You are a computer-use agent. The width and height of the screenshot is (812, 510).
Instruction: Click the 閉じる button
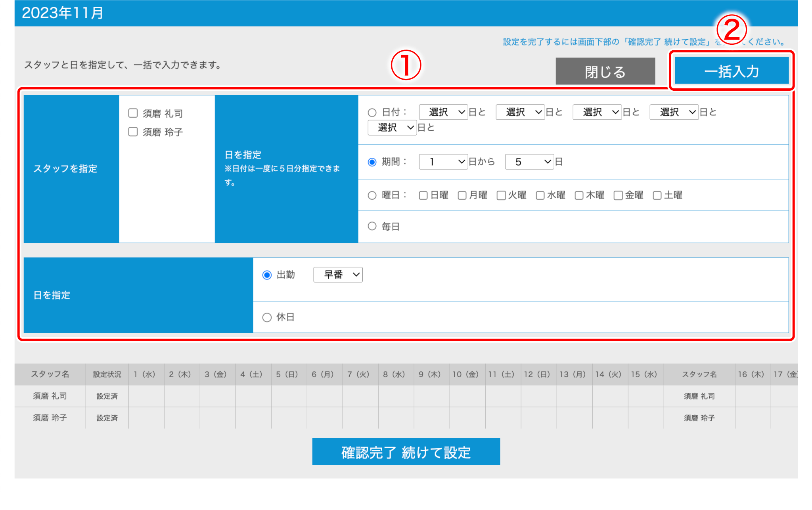pos(605,71)
